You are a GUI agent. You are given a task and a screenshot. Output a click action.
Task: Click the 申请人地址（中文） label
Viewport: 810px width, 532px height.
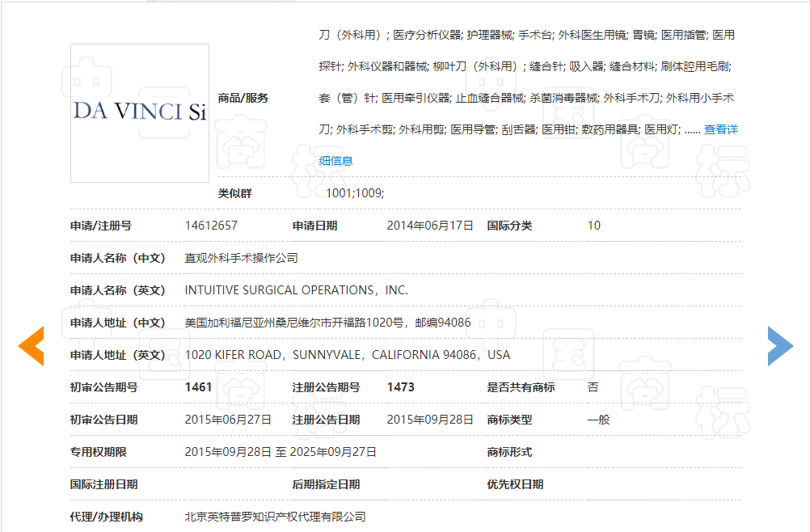(118, 323)
